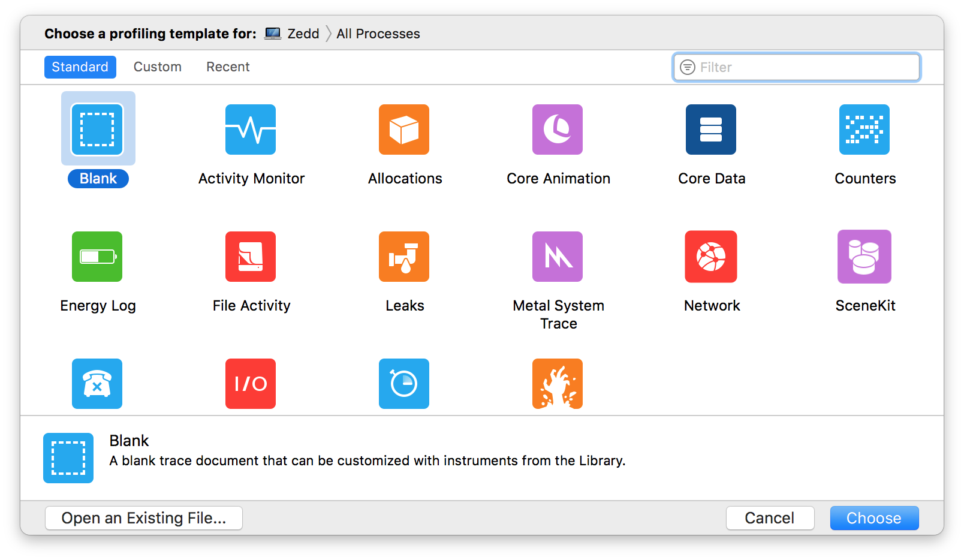
Task: Click the File Activity label
Action: click(252, 306)
